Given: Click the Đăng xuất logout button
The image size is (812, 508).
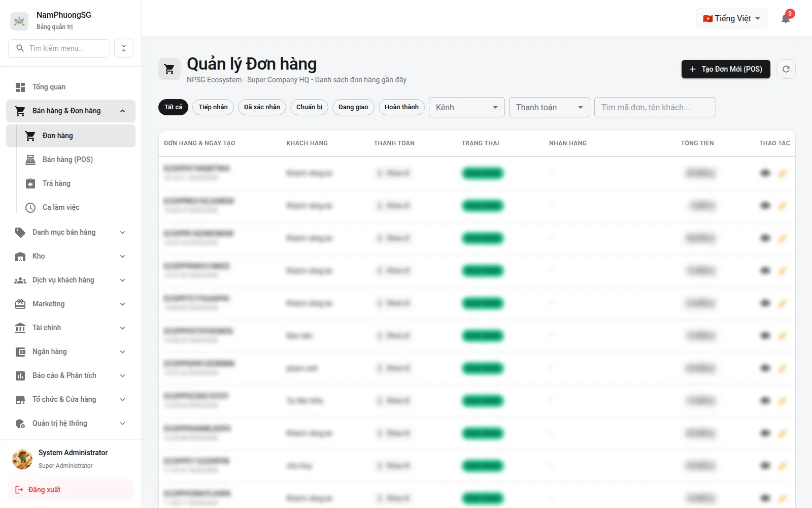Looking at the screenshot, I should [71, 490].
